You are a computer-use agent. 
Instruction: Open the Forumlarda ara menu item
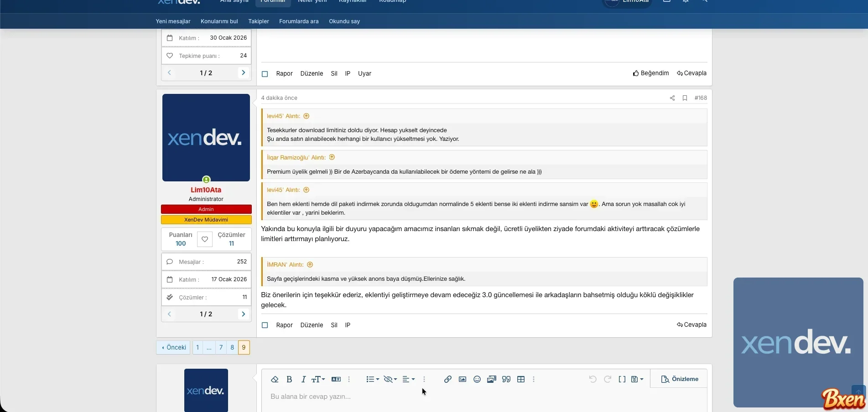[298, 21]
